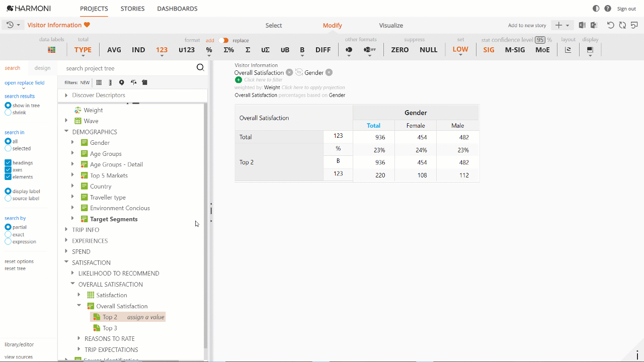
Task: Click the DIFF other formats icon
Action: (x=370, y=50)
